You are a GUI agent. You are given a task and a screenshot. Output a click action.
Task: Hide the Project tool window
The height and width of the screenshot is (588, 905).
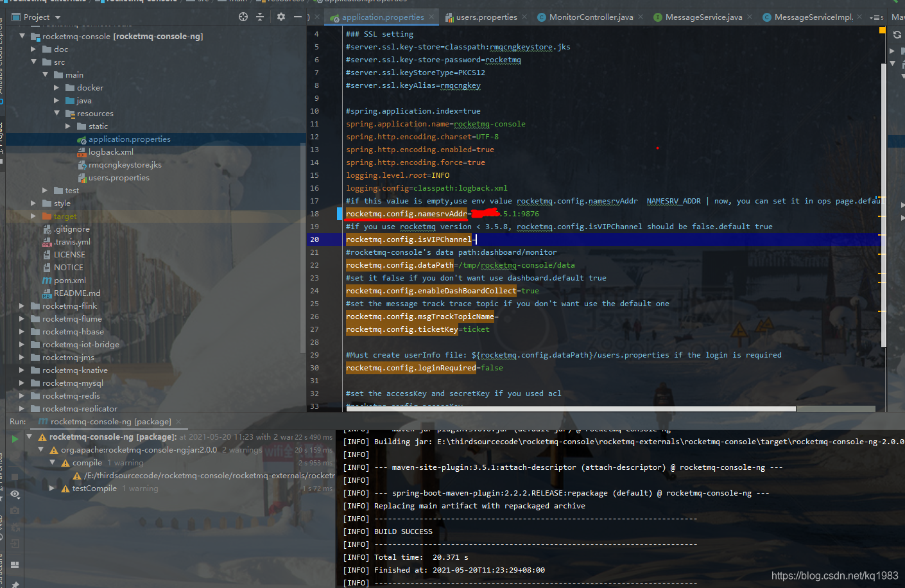pyautogui.click(x=297, y=17)
